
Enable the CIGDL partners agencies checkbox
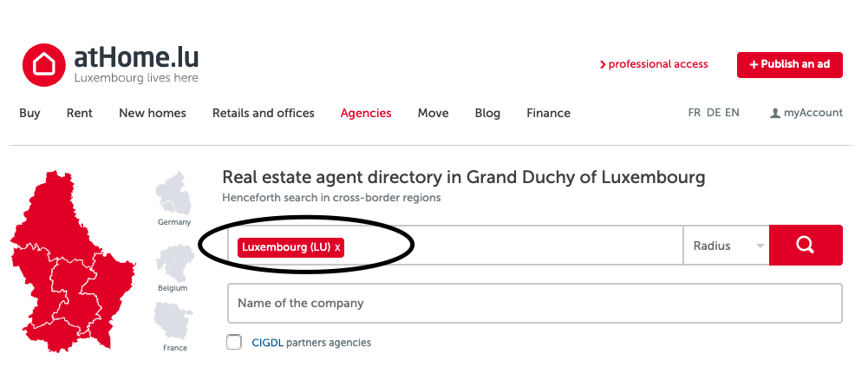tap(234, 342)
